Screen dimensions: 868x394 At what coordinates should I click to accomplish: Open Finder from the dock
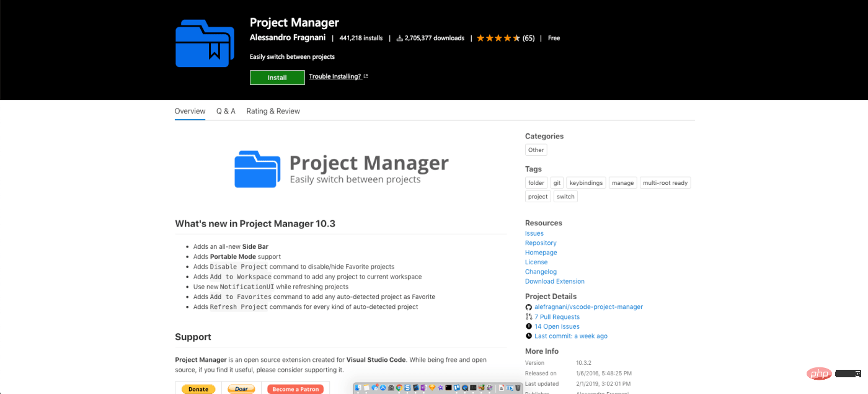pyautogui.click(x=358, y=388)
